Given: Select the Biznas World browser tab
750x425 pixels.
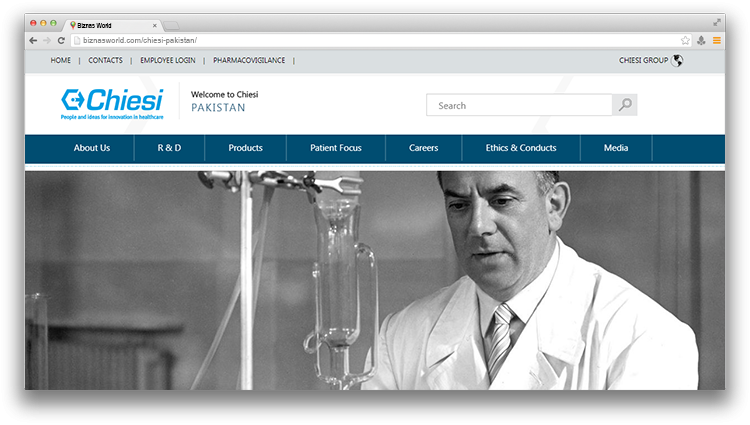Looking at the screenshot, I should (x=110, y=24).
